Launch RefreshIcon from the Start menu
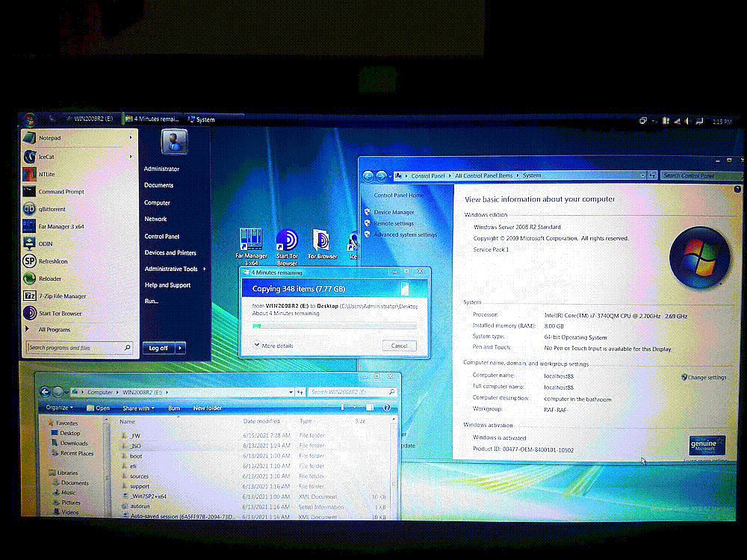The height and width of the screenshot is (560, 747). point(78,261)
